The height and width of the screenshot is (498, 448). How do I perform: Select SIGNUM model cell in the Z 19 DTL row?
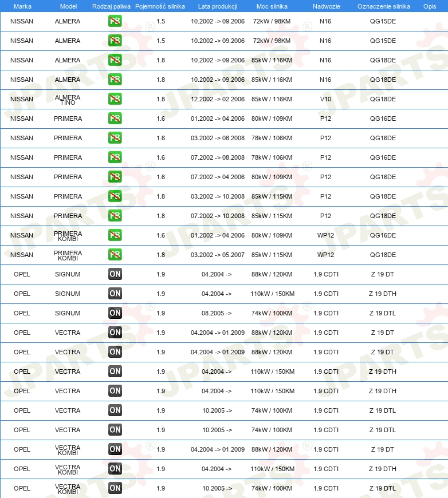click(x=68, y=313)
